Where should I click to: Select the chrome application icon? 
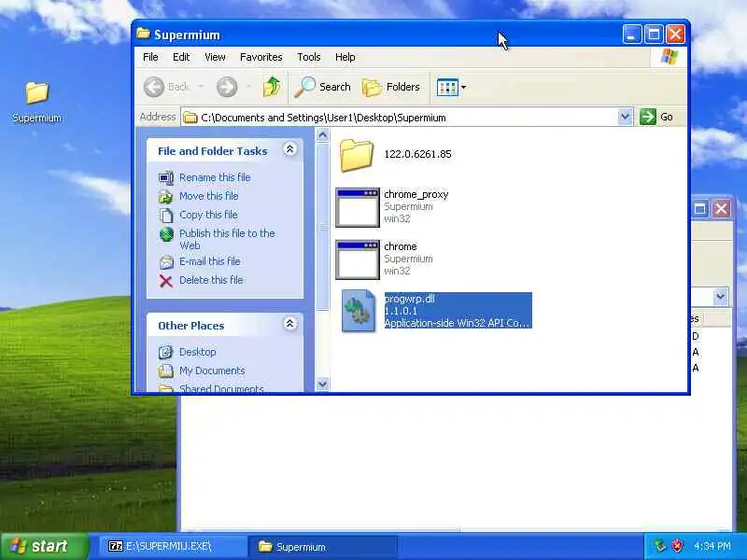pyautogui.click(x=358, y=259)
